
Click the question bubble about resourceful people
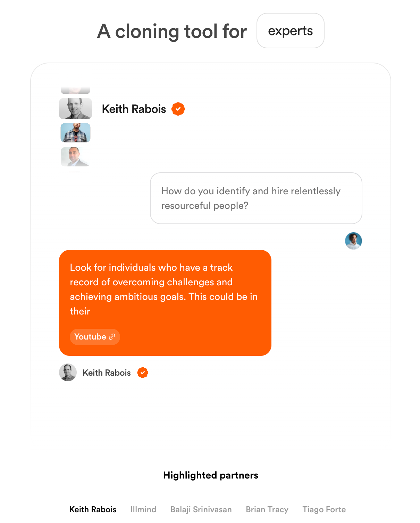coord(256,198)
